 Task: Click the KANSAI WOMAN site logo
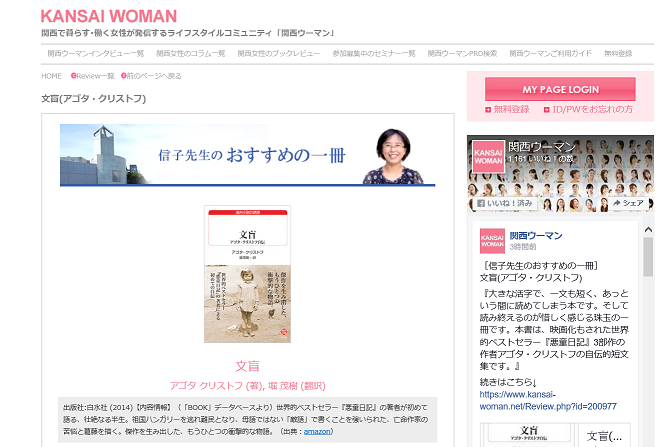109,16
